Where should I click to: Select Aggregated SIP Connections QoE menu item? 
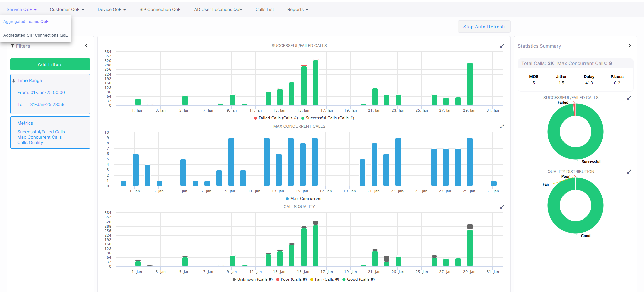(36, 35)
